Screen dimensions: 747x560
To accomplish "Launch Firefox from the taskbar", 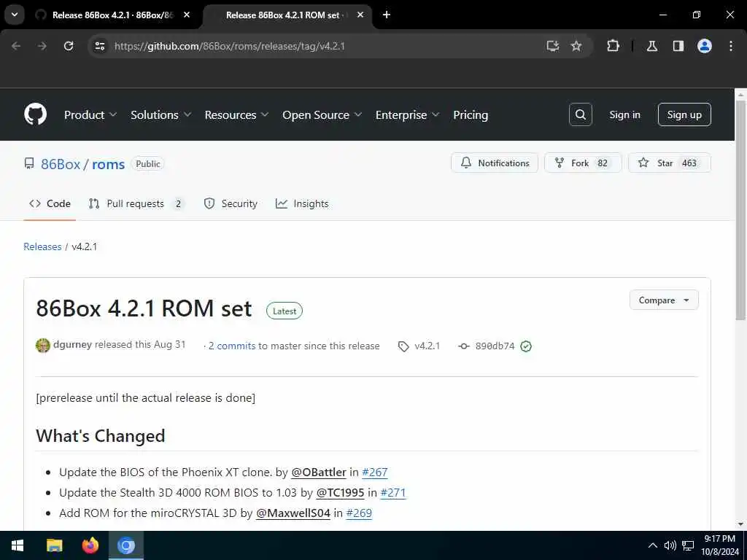I will (90, 545).
